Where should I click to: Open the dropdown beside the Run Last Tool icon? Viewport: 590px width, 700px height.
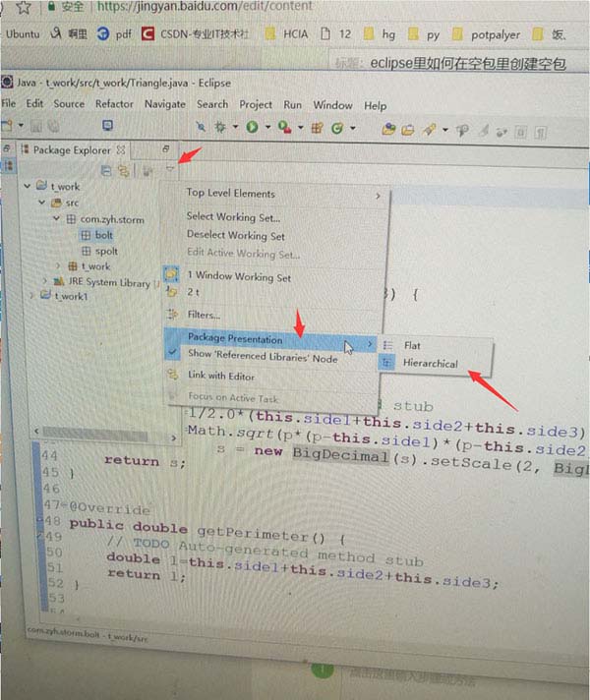click(x=301, y=128)
